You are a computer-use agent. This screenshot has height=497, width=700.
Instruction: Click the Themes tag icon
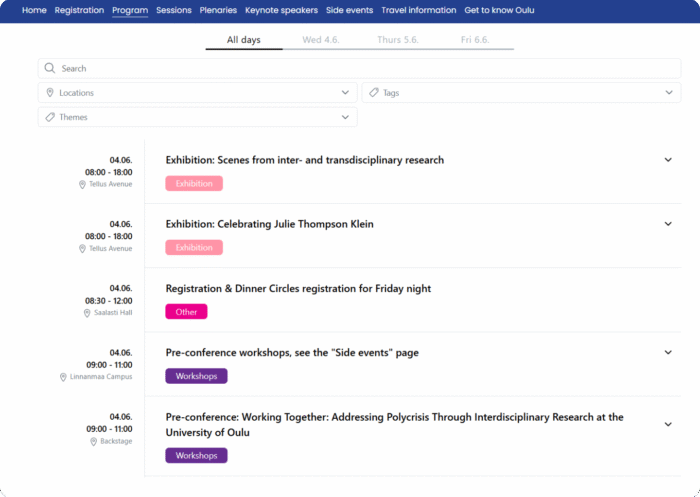pos(50,117)
